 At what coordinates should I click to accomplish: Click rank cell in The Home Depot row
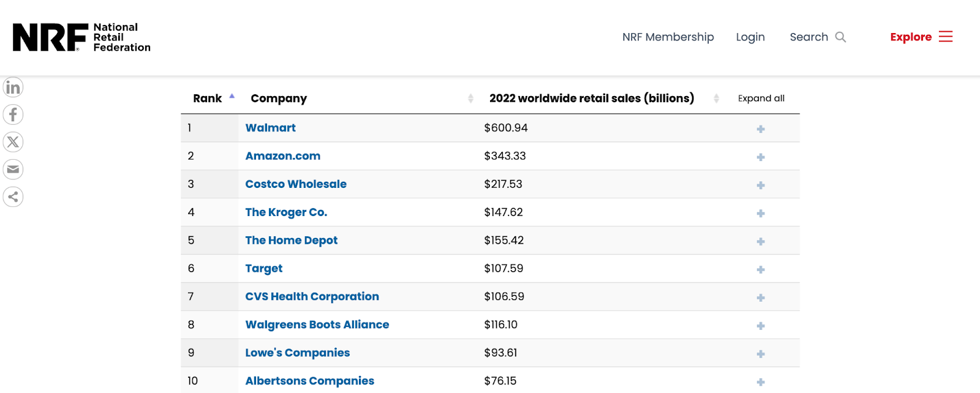coord(209,241)
